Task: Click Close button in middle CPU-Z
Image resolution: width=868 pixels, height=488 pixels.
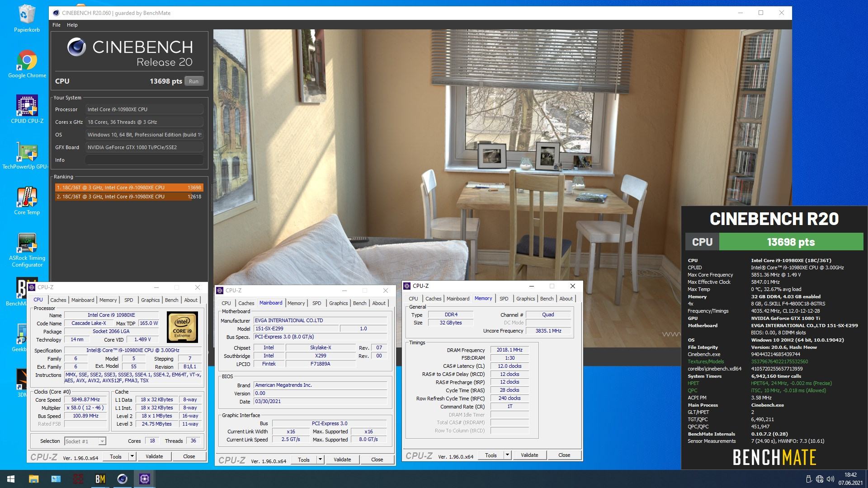Action: pyautogui.click(x=377, y=460)
